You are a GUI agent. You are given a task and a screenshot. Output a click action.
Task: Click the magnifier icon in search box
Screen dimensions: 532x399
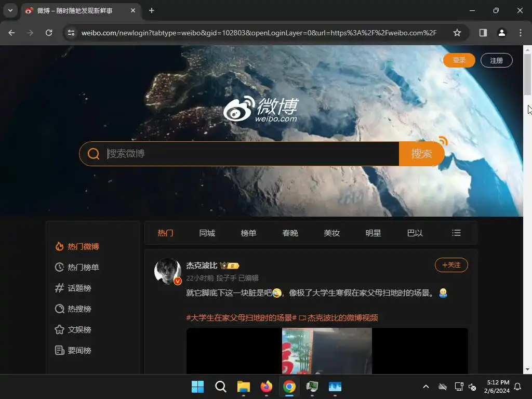[x=94, y=154]
